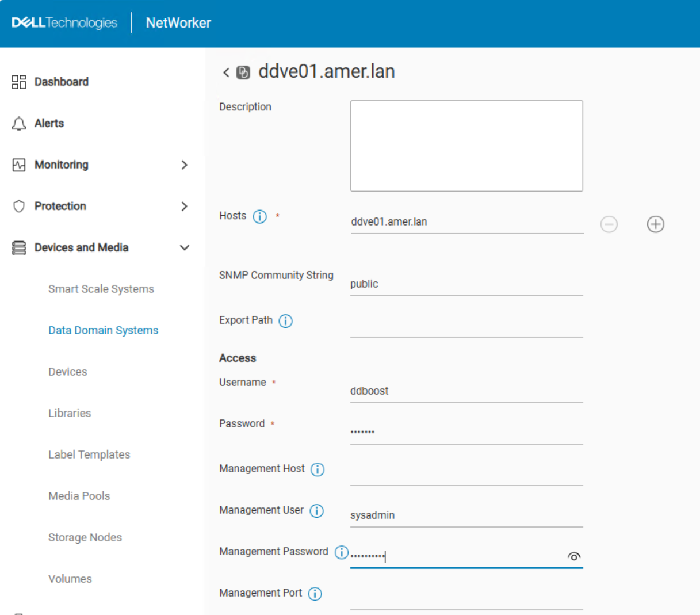
Task: Add another host with the plus button
Action: (655, 224)
